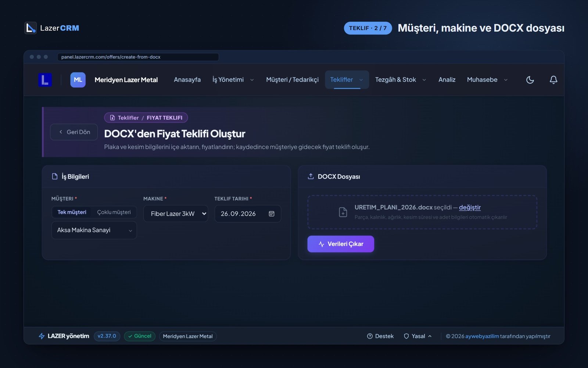Click the TEKLIF · 2 / 7 step badge
The width and height of the screenshot is (588, 368).
(368, 28)
